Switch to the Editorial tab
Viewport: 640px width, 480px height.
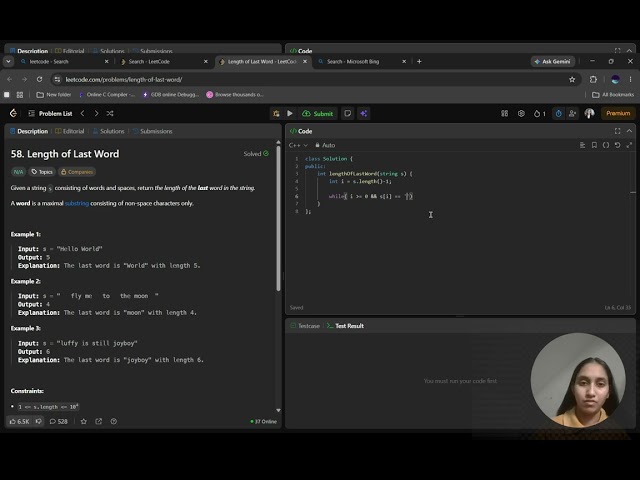tap(69, 131)
